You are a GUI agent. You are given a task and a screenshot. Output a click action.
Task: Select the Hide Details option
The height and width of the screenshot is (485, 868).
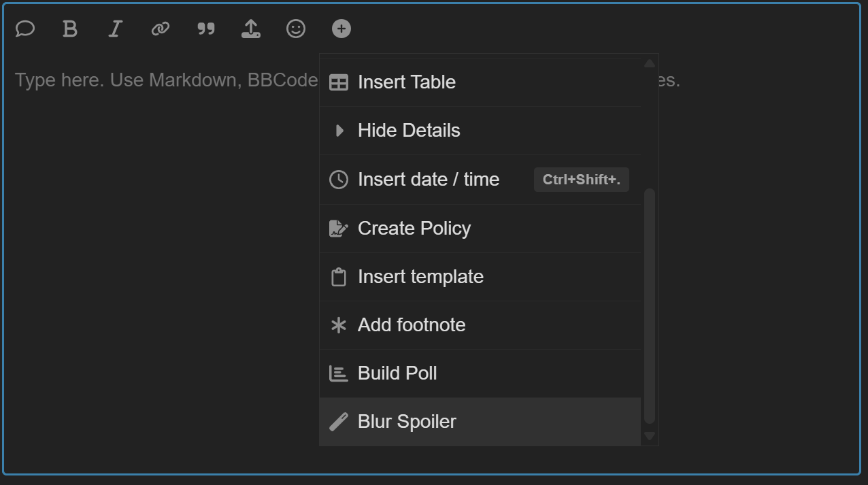click(480, 131)
